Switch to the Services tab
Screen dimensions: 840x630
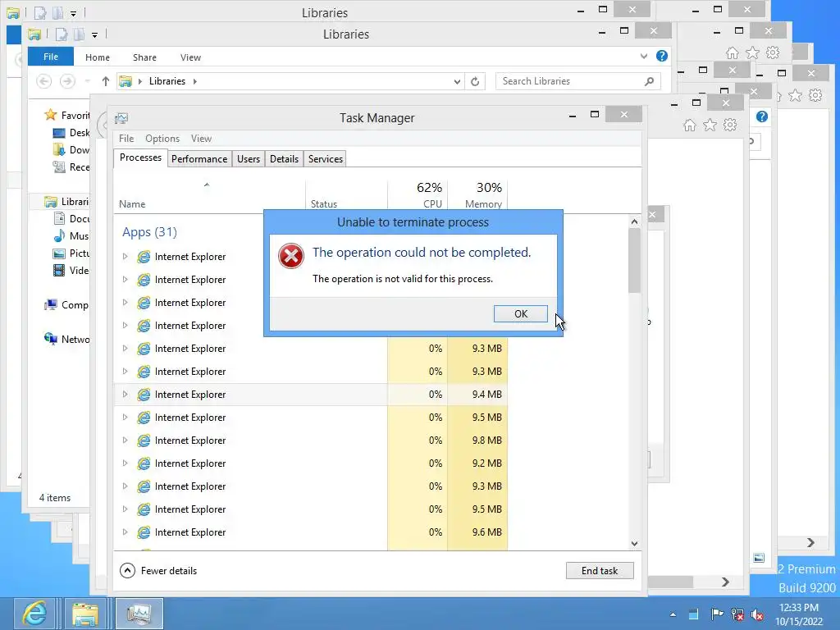325,159
